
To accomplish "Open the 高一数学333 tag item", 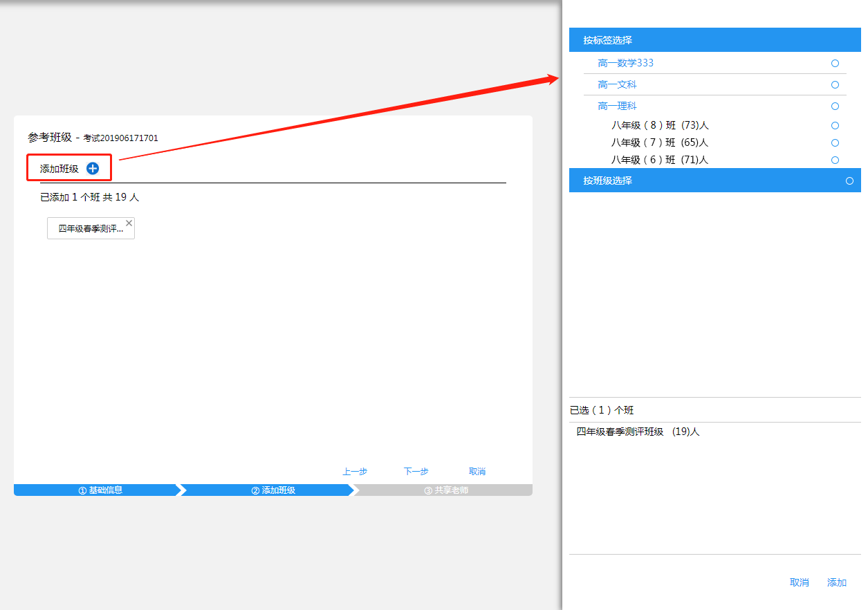I will pyautogui.click(x=625, y=64).
